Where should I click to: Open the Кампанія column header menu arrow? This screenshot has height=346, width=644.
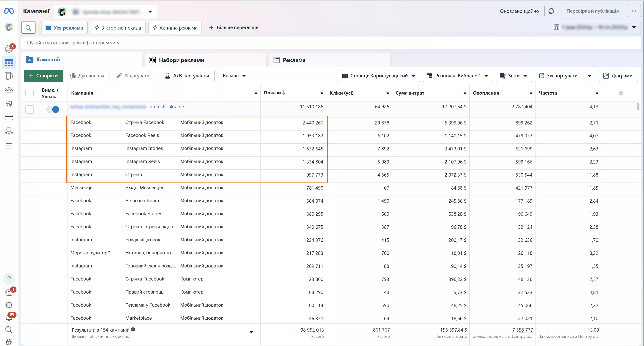click(x=256, y=93)
